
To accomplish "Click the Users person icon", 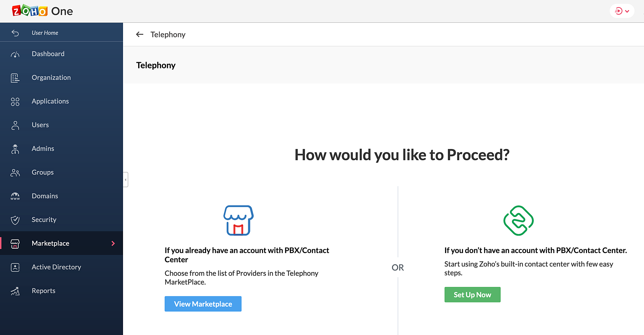I will click(15, 125).
